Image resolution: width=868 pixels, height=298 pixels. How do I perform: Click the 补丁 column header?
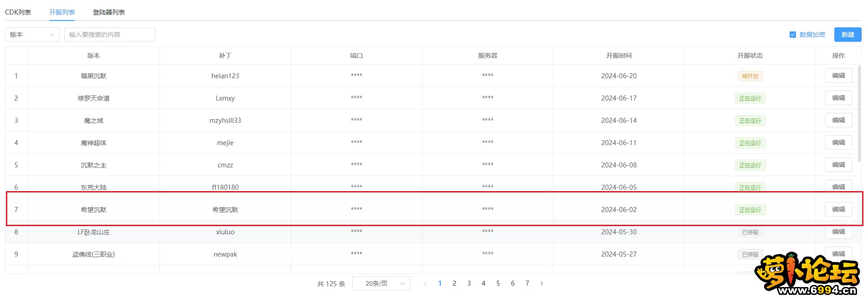coord(225,56)
